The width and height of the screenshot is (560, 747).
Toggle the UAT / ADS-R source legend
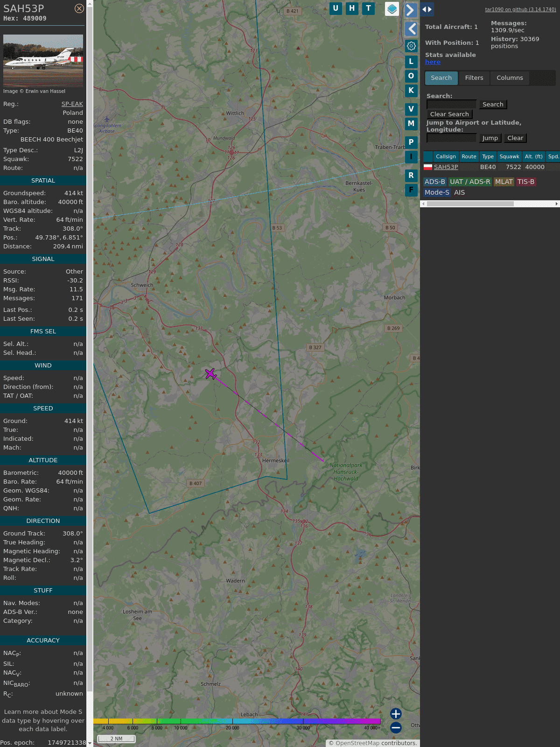coord(470,182)
